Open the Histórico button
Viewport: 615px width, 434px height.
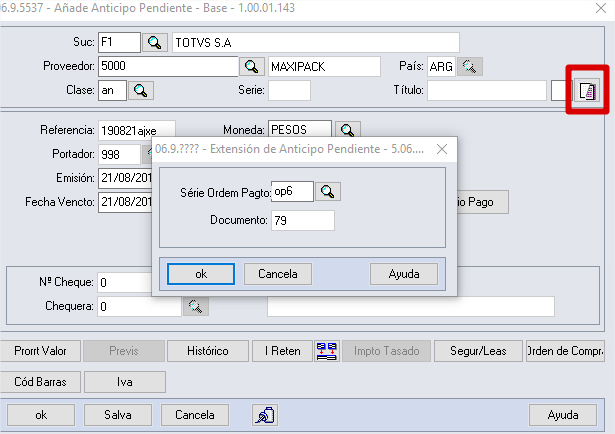(208, 351)
